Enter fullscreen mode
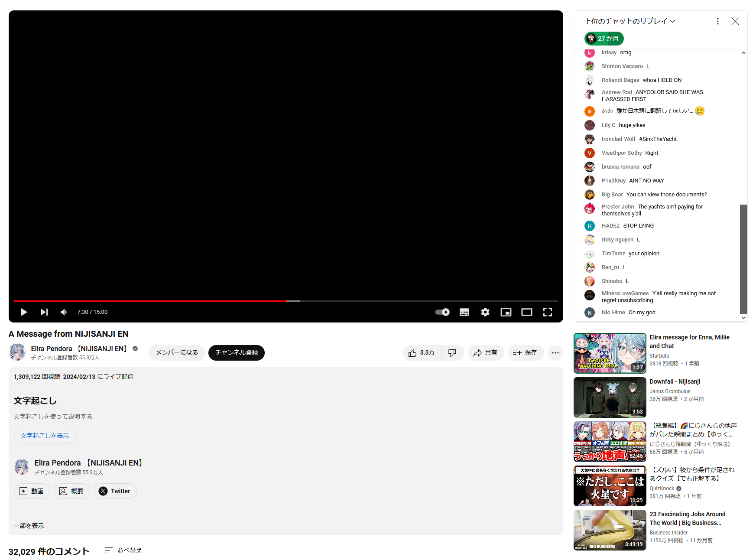This screenshot has width=756, height=557. point(548,312)
